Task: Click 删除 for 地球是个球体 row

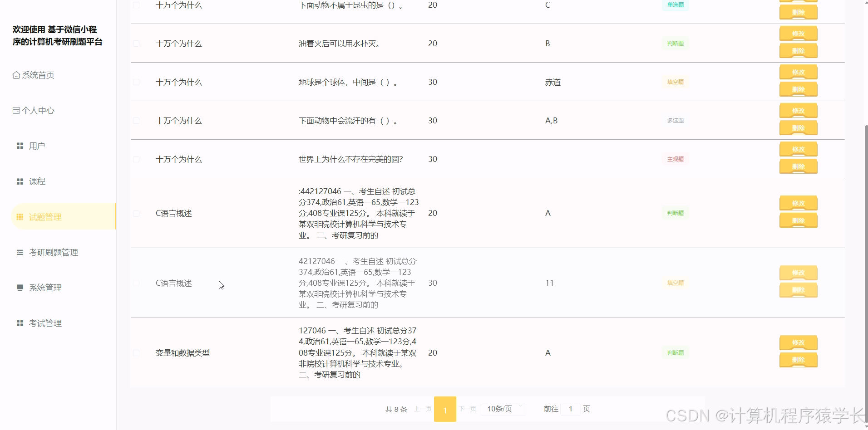Action: pos(798,89)
